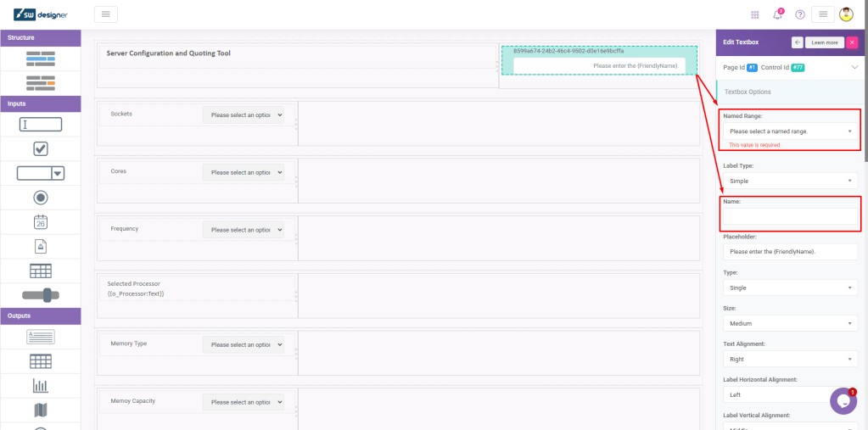This screenshot has width=868, height=430.
Task: Open the Sockets option dropdown
Action: (x=243, y=114)
